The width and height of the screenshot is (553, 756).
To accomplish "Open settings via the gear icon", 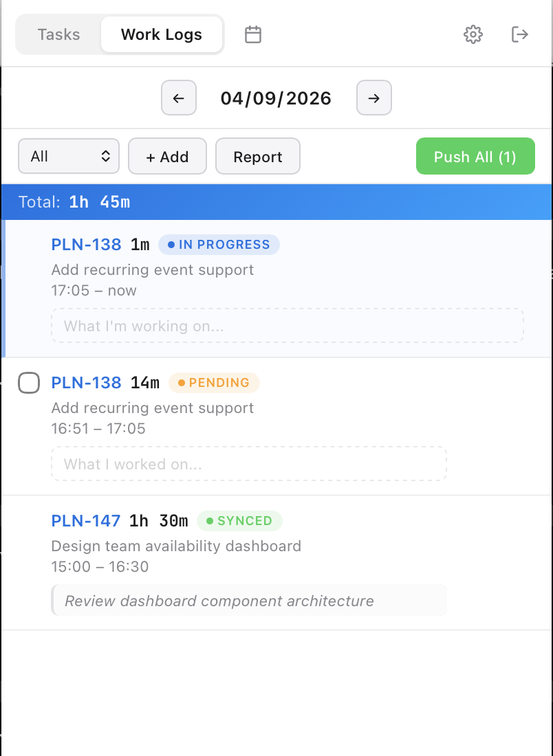I will coord(473,34).
